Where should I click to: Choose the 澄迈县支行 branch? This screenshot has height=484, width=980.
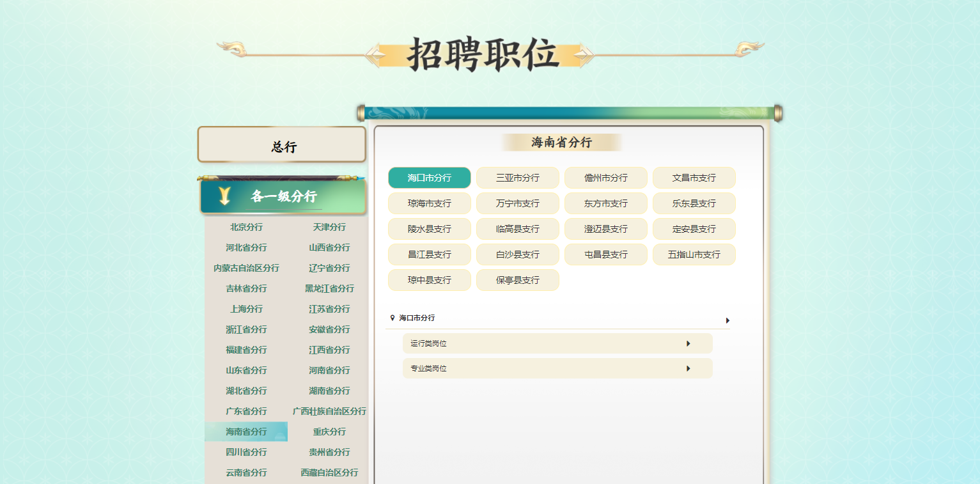click(x=606, y=229)
